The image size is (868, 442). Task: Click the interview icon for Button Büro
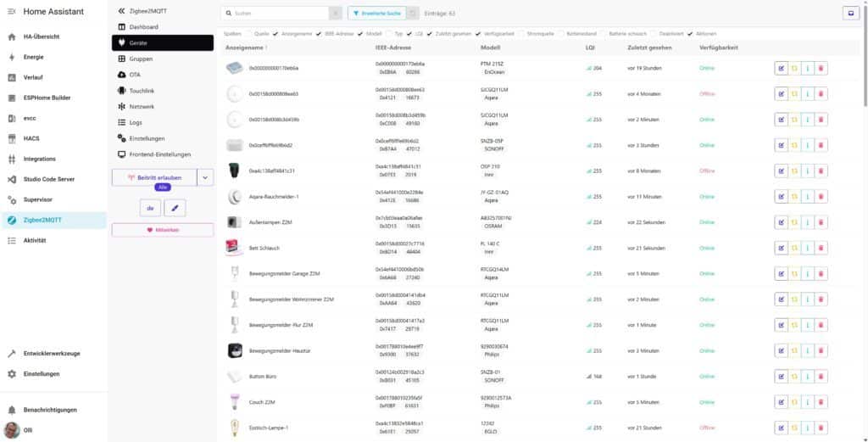click(808, 377)
